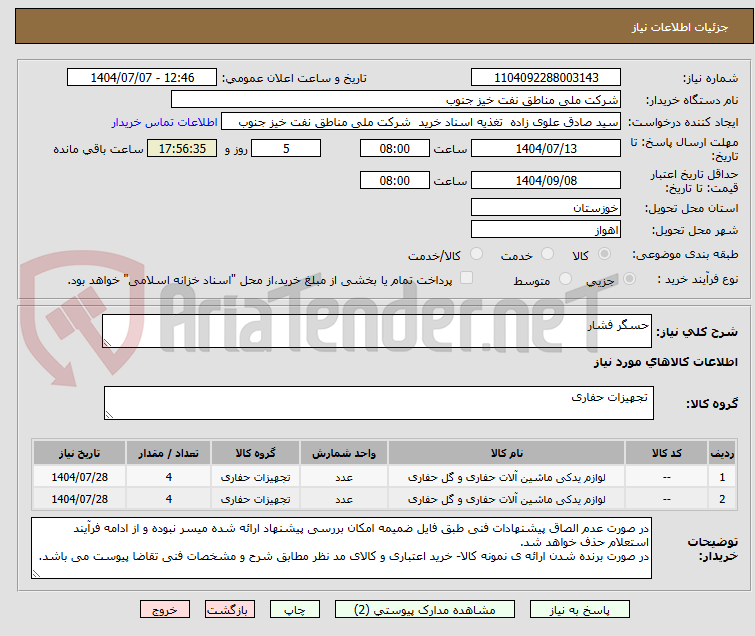Select the کالا radio button

(x=604, y=254)
